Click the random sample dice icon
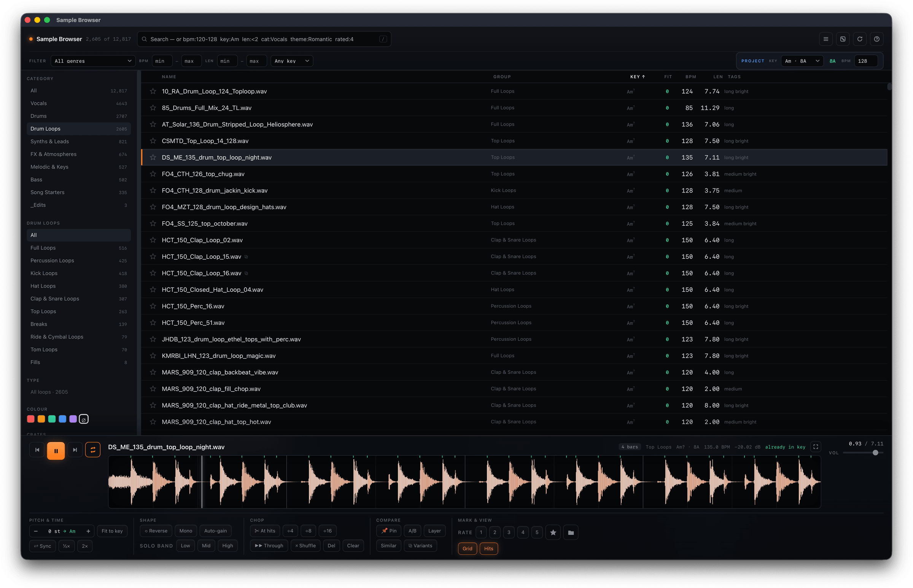Viewport: 913px width, 588px height. pos(843,39)
